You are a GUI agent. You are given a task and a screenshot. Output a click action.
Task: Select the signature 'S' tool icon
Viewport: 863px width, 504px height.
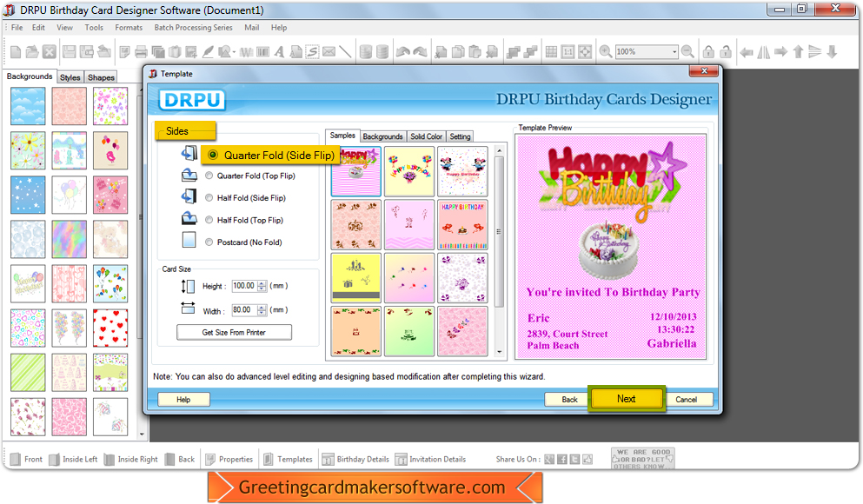pyautogui.click(x=312, y=52)
